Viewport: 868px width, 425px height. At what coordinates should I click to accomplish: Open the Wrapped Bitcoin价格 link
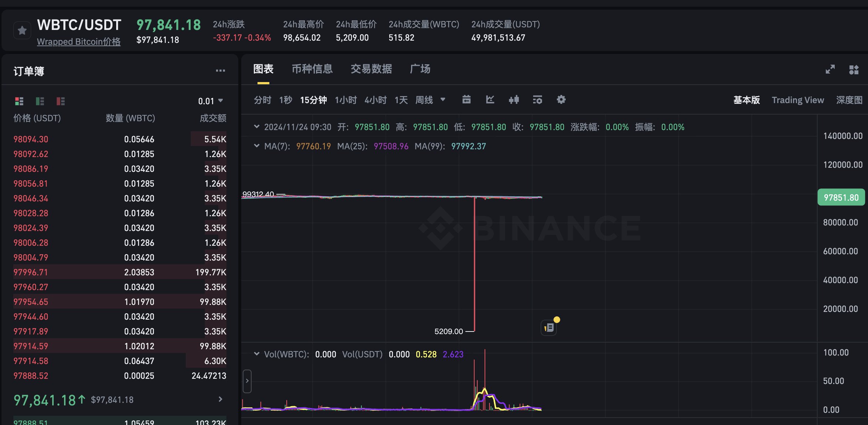point(78,42)
